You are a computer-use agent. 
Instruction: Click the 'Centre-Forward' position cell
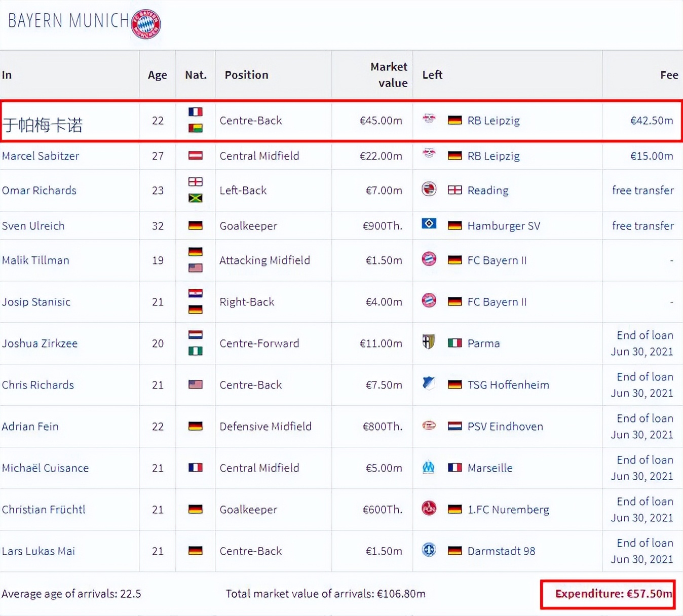(x=259, y=343)
